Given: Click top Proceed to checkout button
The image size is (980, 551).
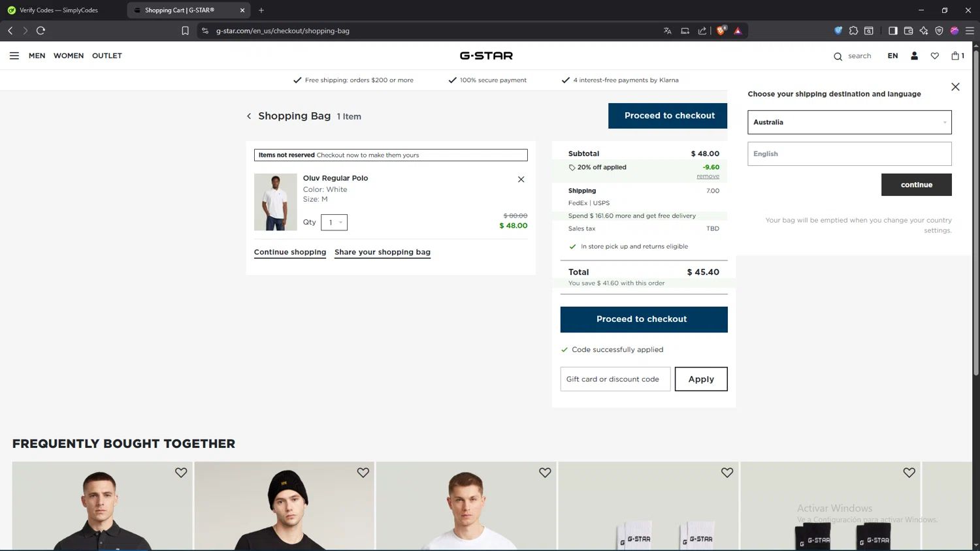Looking at the screenshot, I should pyautogui.click(x=668, y=116).
